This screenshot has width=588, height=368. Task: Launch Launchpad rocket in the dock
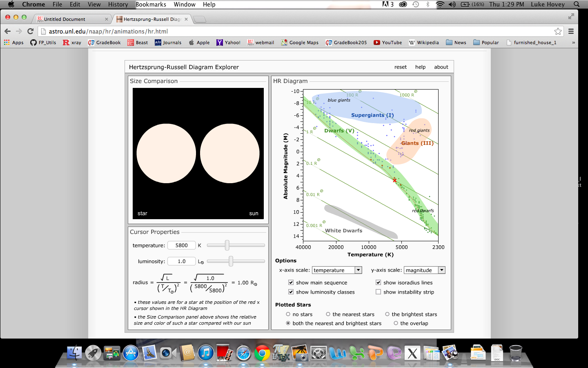[93, 352]
